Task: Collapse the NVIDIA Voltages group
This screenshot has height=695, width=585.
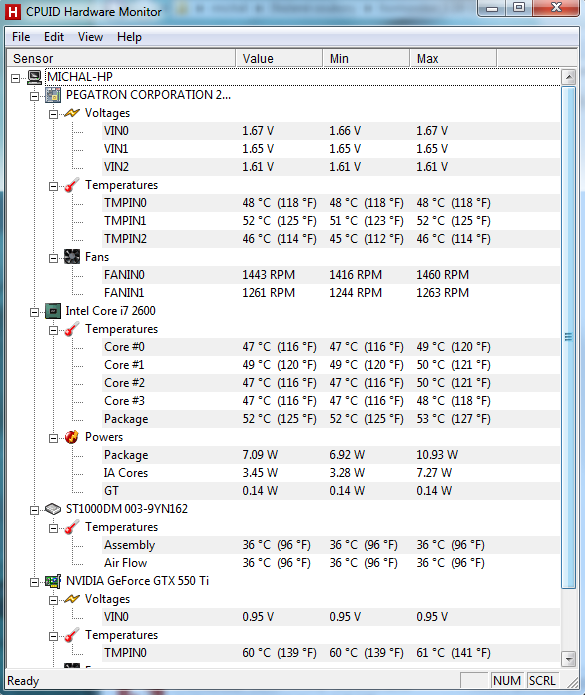Action: pyautogui.click(x=53, y=601)
